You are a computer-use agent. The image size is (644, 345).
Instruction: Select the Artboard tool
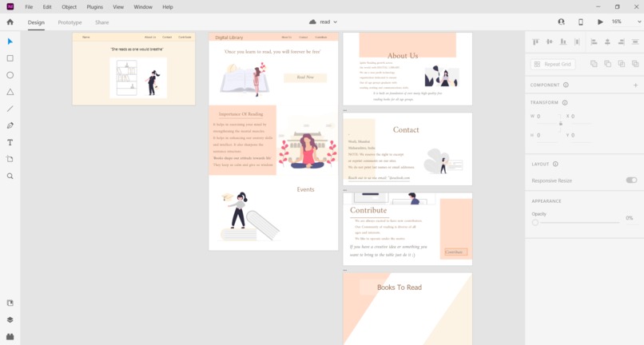click(10, 159)
